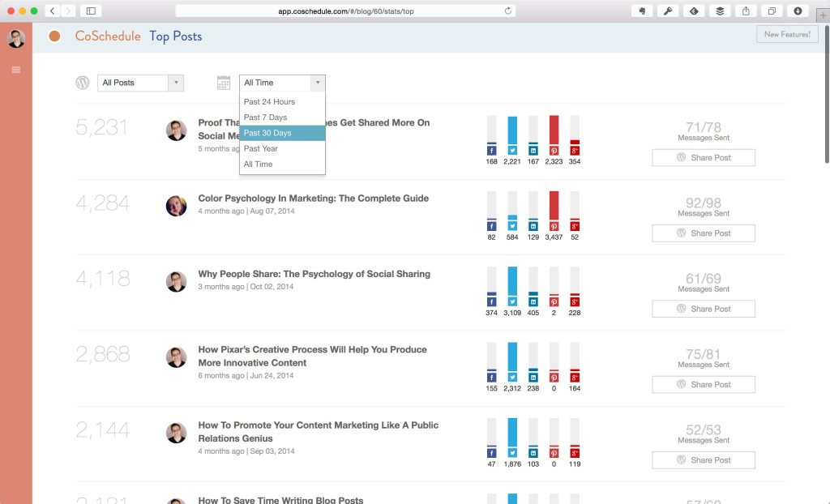This screenshot has width=830, height=504.
Task: Collapse the open time range dropdown arrow
Action: tap(317, 82)
